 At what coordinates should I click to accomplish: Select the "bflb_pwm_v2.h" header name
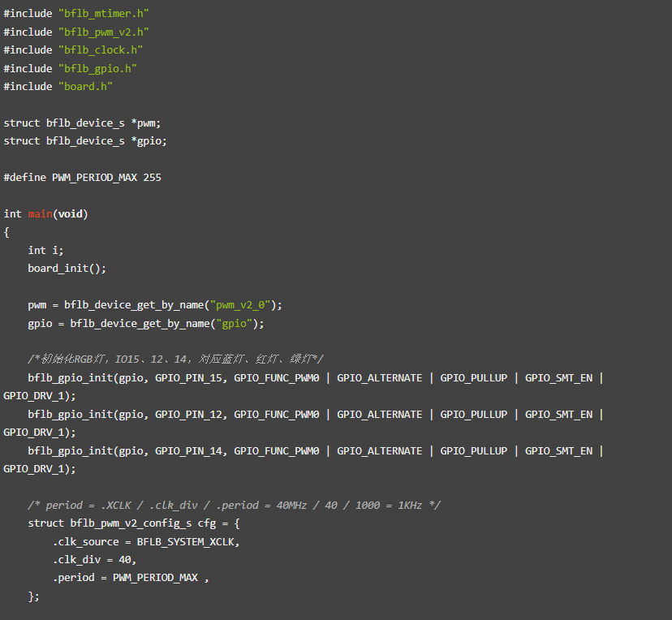pos(103,32)
